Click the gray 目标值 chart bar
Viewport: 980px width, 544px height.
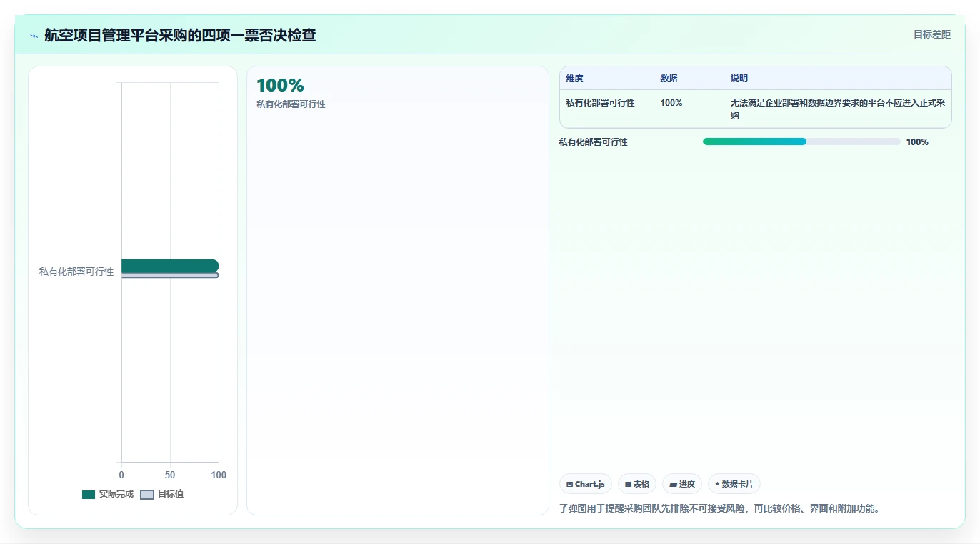(170, 275)
